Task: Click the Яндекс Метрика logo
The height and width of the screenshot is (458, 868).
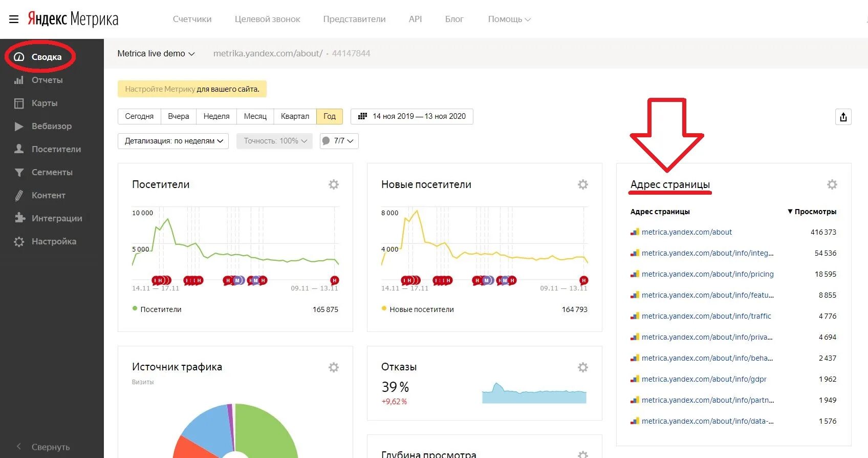Action: point(73,19)
